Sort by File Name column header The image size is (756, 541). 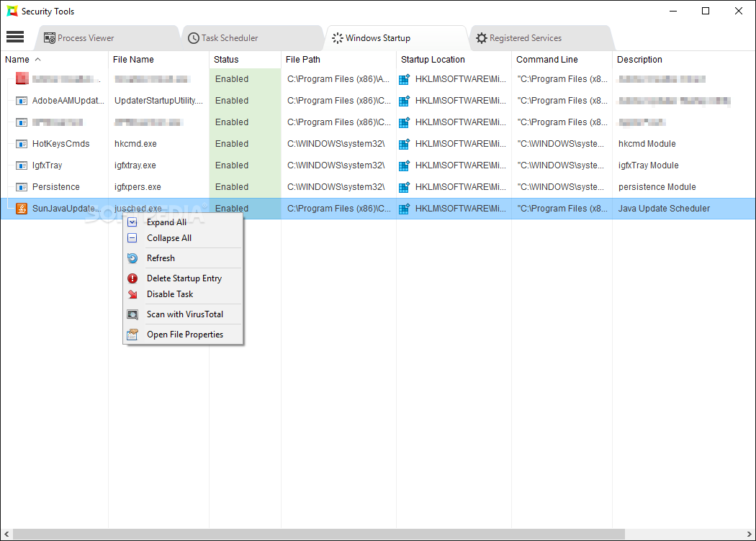coord(158,59)
